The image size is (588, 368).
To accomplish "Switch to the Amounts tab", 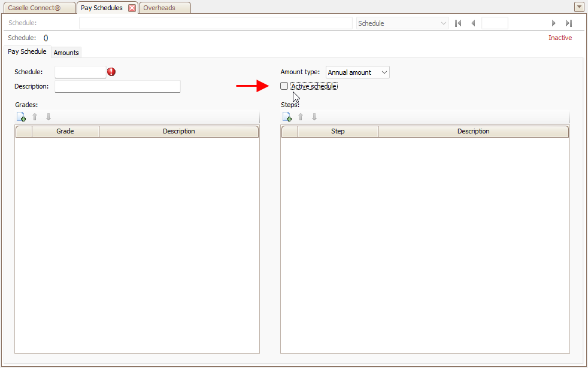I will coord(66,53).
